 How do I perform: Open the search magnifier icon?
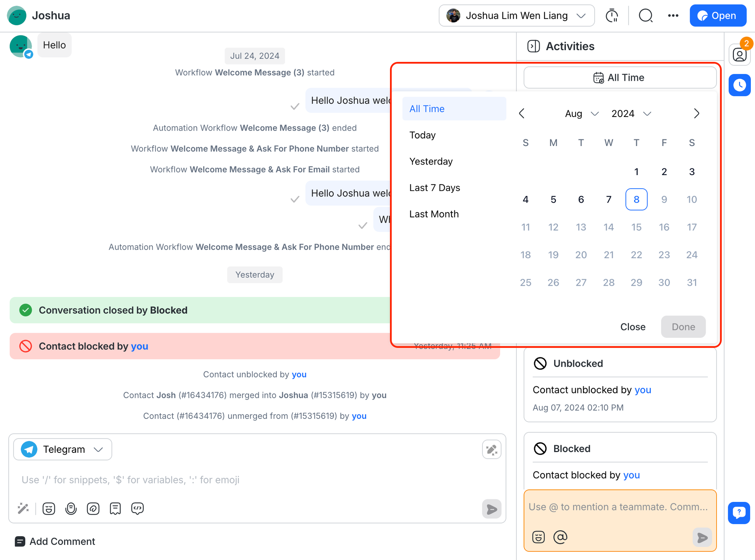click(646, 16)
